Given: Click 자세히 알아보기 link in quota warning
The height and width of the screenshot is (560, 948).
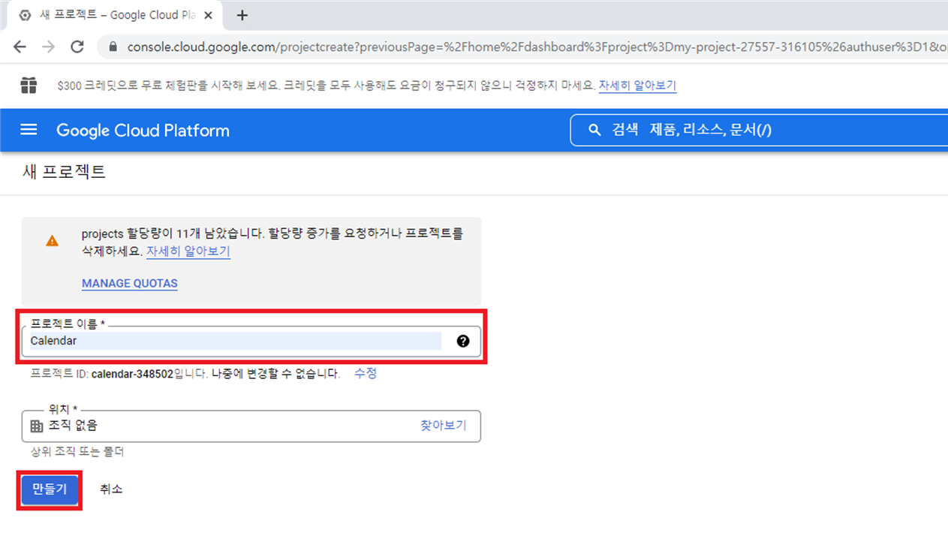Looking at the screenshot, I should (188, 251).
